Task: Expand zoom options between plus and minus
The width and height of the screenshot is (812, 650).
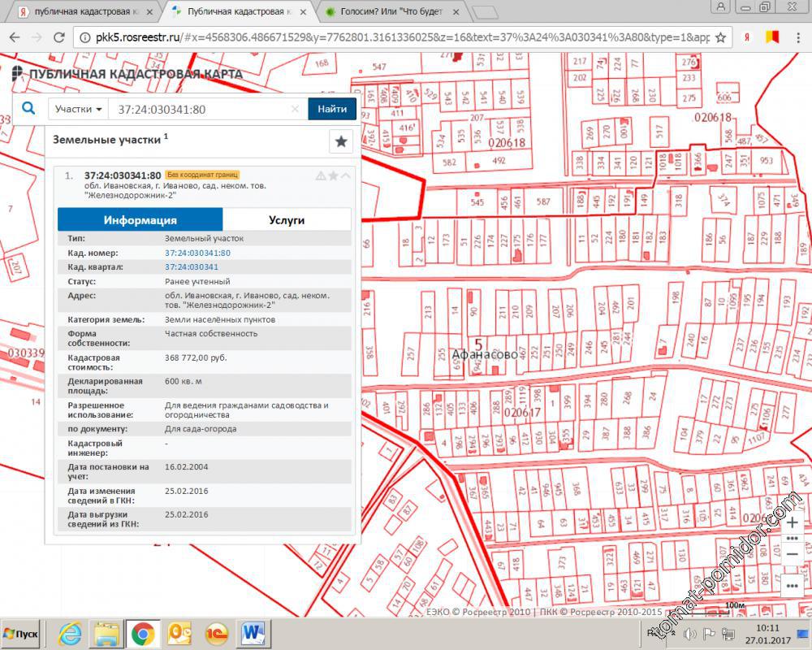Action: click(x=793, y=538)
